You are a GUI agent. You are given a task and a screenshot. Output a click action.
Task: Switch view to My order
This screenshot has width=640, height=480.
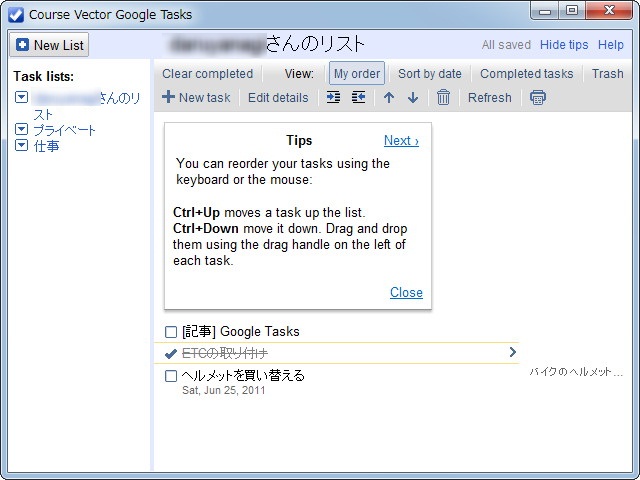357,73
